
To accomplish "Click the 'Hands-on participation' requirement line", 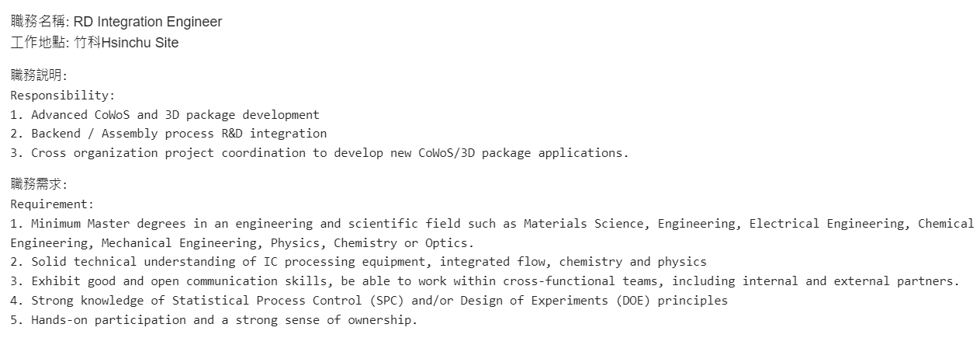I will pos(213,319).
